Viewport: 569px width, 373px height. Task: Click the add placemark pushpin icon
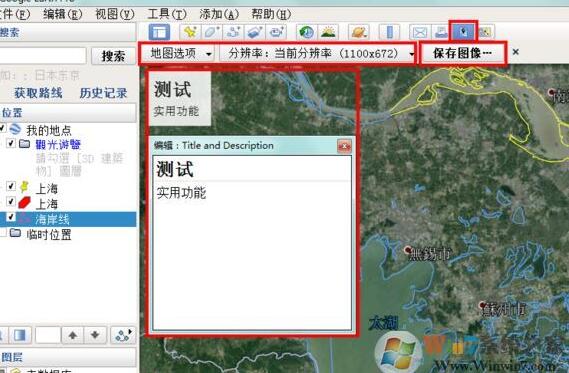point(190,32)
